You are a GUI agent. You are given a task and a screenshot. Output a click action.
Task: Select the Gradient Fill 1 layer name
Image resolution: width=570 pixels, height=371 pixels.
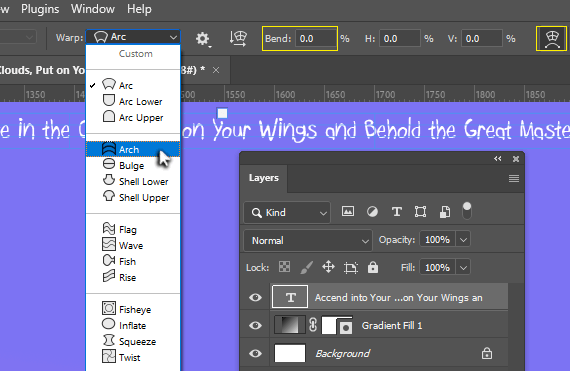coord(392,325)
